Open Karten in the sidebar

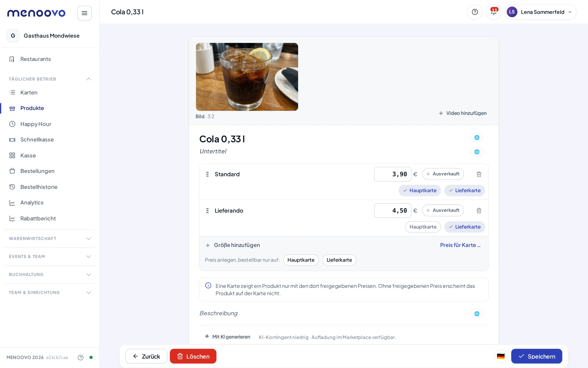(x=50, y=92)
